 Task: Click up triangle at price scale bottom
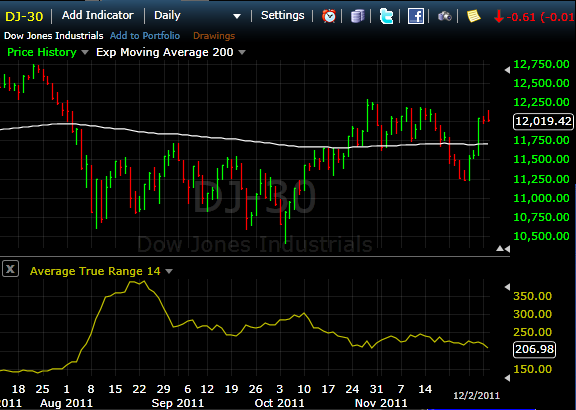[500, 249]
